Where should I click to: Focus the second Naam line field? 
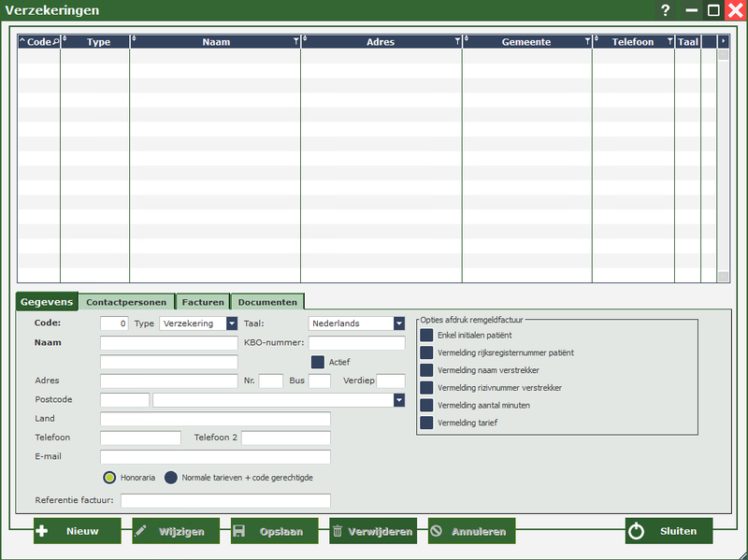pos(169,362)
